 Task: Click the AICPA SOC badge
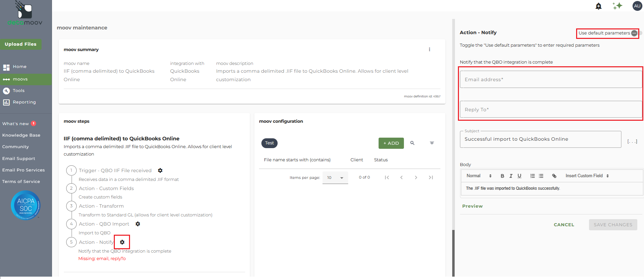tap(26, 205)
